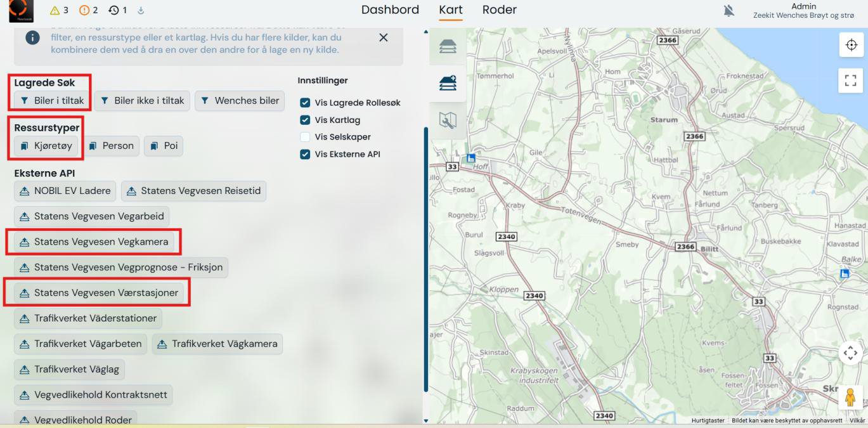Open the yellow warnings indicator showing 3
This screenshot has height=428, width=868.
[x=59, y=10]
